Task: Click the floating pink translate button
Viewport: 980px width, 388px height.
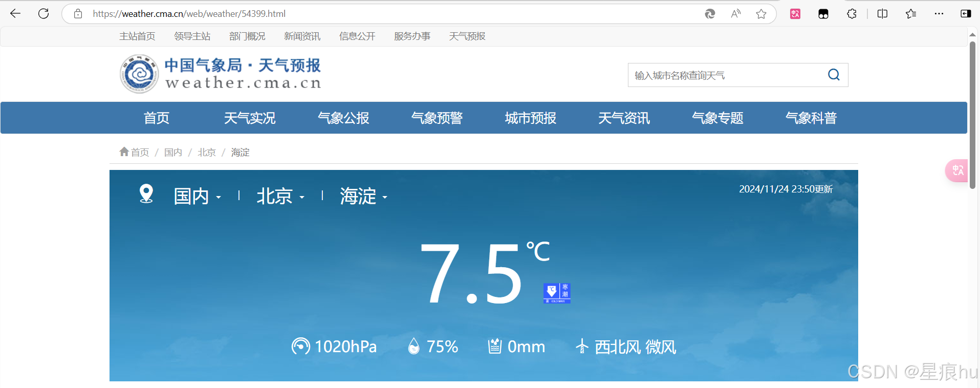Action: 956,171
